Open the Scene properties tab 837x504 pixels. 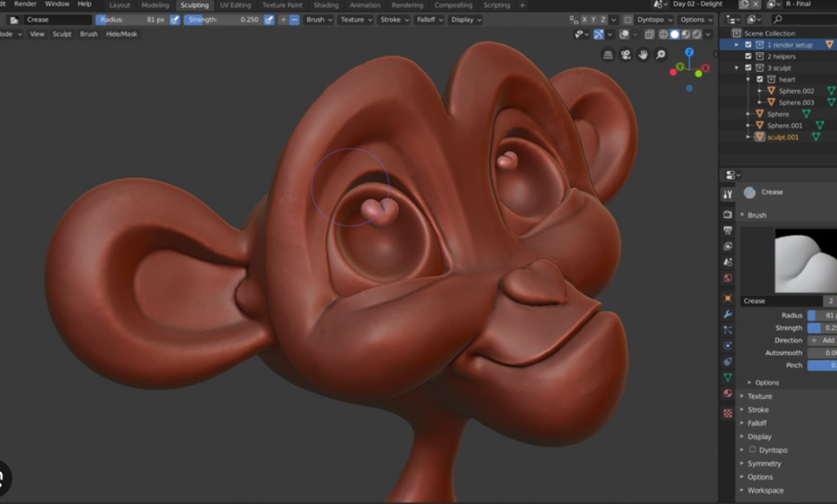[727, 262]
